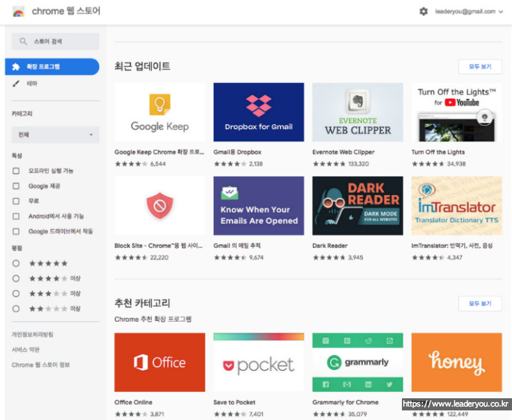Expand the 전체 category dropdown
Image resolution: width=512 pixels, height=420 pixels.
click(55, 135)
